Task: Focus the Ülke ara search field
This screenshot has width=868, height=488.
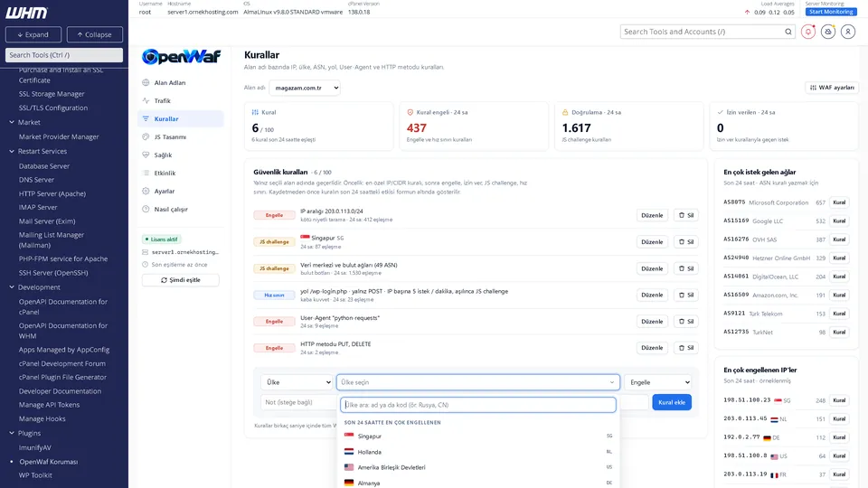Action: [x=478, y=405]
